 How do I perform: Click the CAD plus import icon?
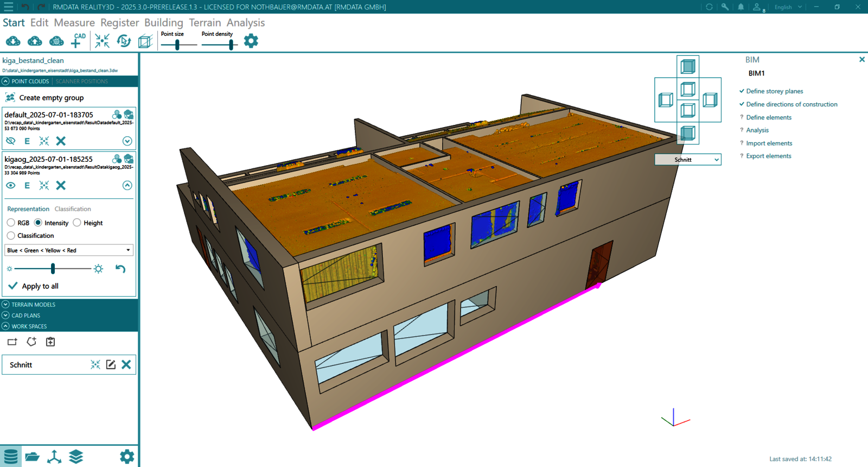(x=78, y=41)
